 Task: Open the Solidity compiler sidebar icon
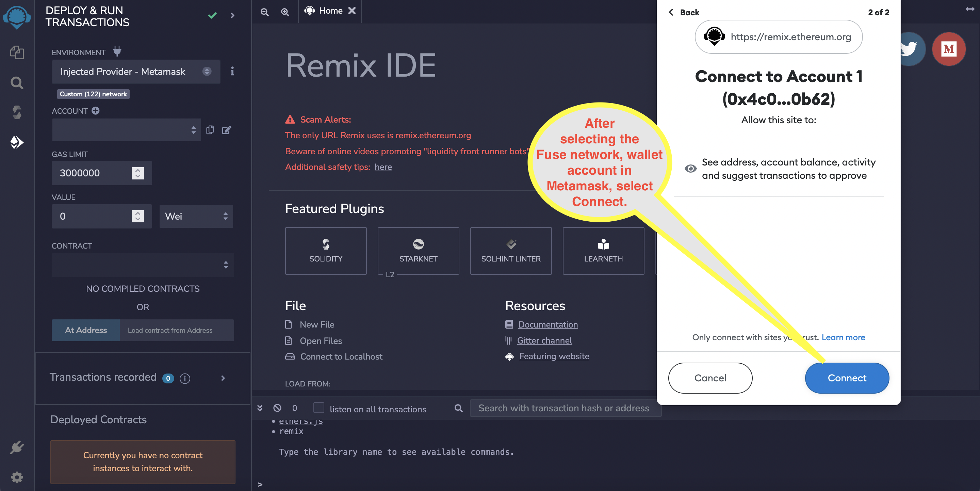(x=17, y=112)
